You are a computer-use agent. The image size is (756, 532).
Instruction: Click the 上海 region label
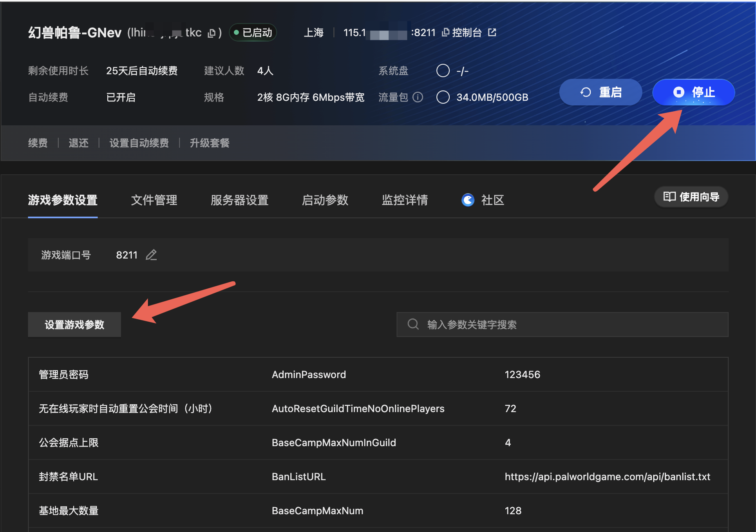[314, 33]
